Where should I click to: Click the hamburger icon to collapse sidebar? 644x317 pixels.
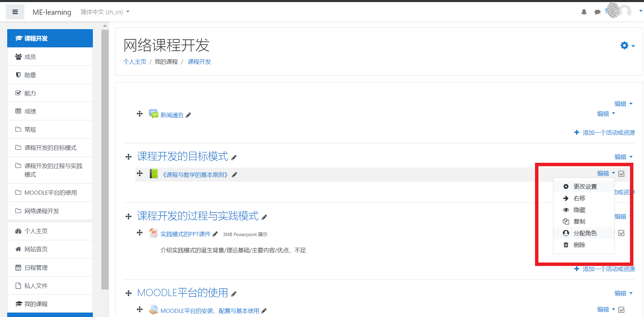15,11
